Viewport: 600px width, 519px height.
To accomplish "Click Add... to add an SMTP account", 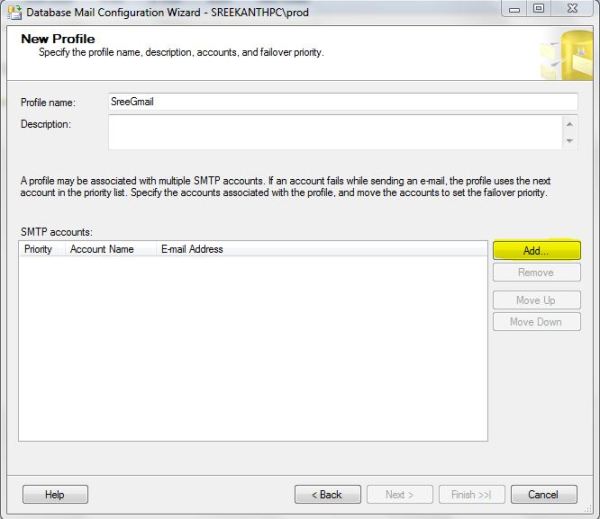I will click(x=536, y=250).
